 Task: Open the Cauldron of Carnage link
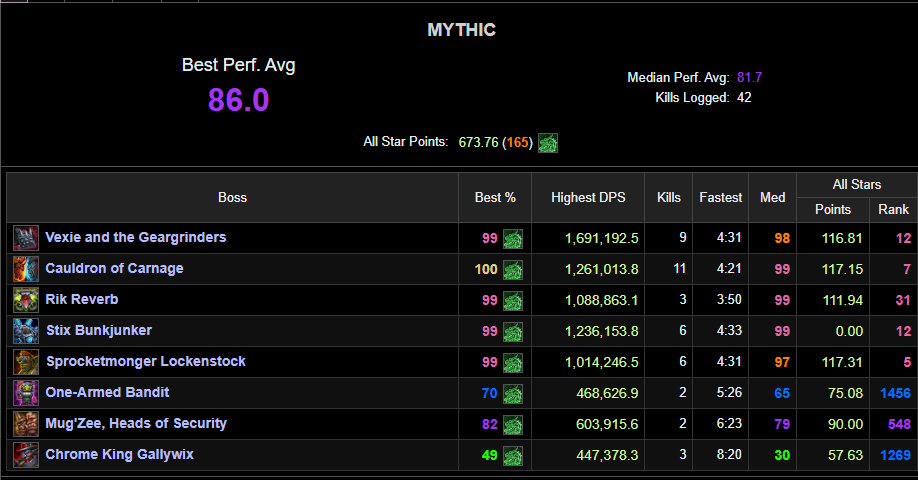pos(114,268)
